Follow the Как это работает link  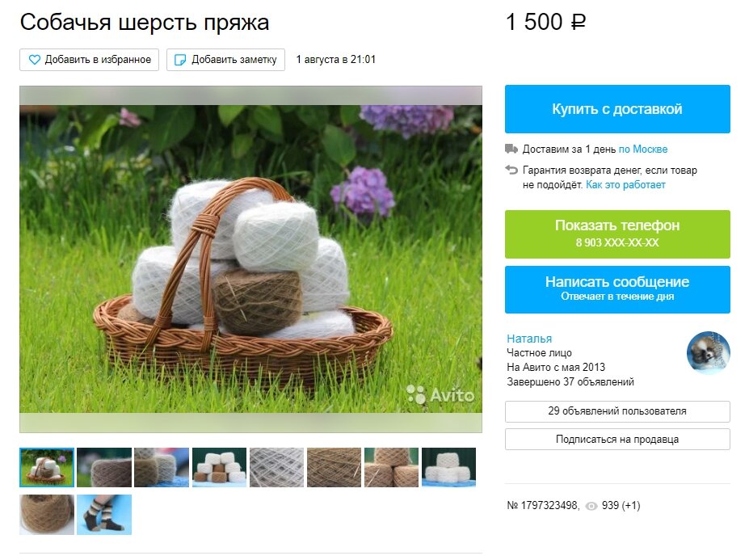[x=625, y=185]
